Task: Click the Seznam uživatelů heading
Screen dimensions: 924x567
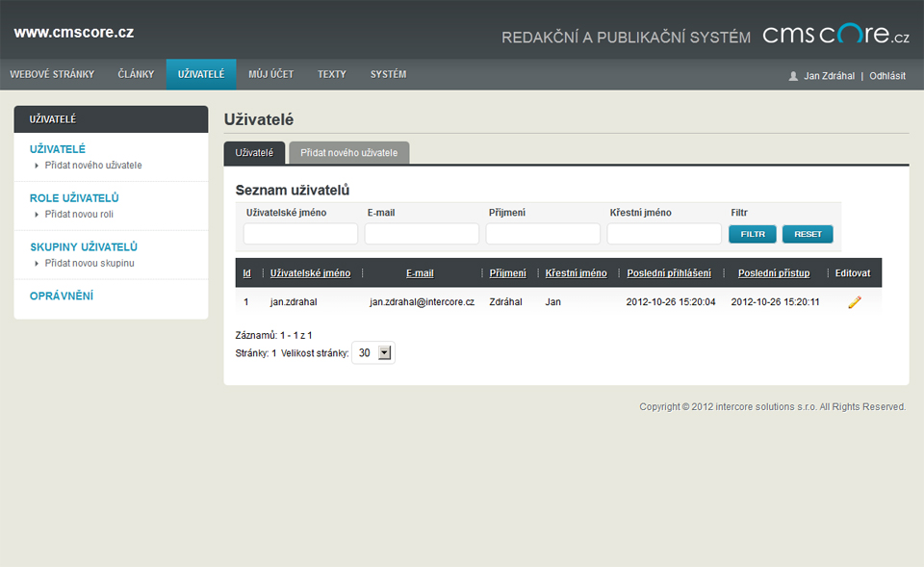Action: pos(293,190)
